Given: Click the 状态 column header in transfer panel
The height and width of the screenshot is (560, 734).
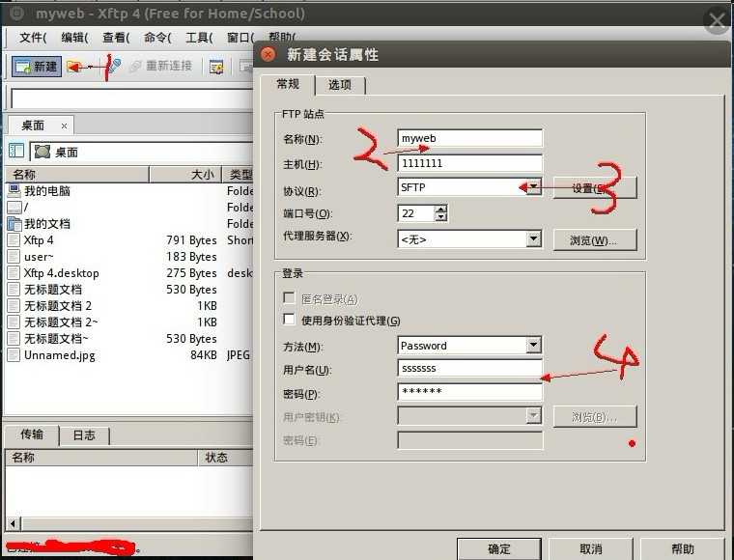Looking at the screenshot, I should point(226,458).
